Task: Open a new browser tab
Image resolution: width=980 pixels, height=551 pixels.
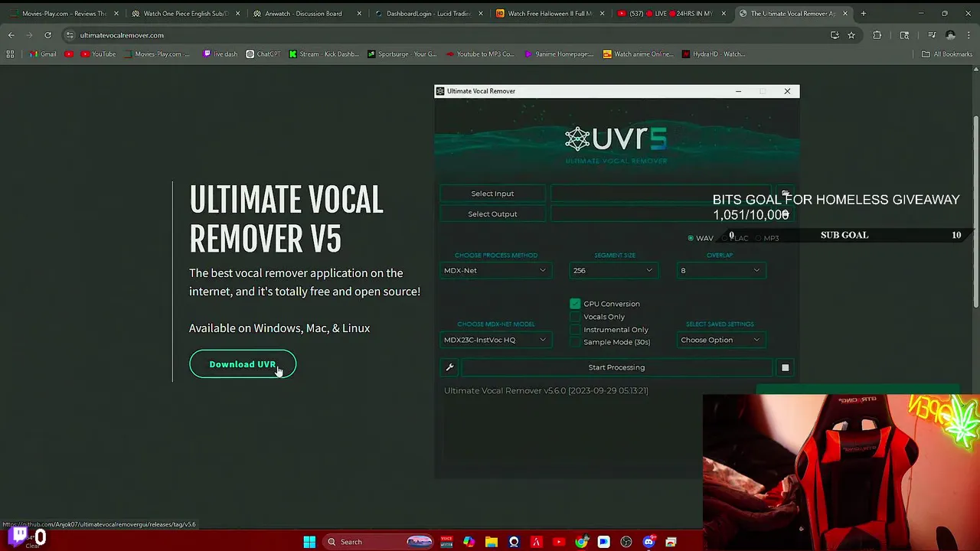Action: [x=863, y=14]
